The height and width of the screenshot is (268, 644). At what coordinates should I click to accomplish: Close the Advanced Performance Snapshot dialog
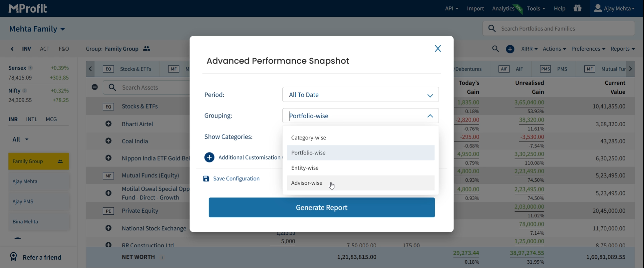438,49
